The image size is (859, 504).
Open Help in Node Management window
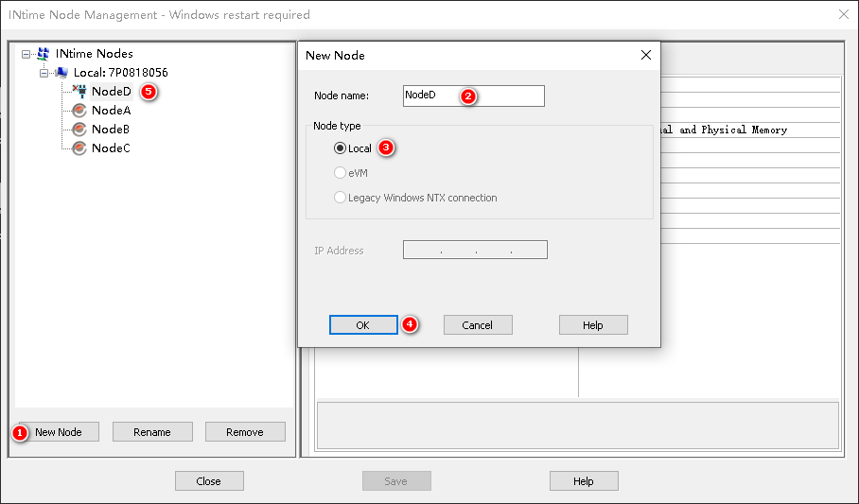[584, 481]
